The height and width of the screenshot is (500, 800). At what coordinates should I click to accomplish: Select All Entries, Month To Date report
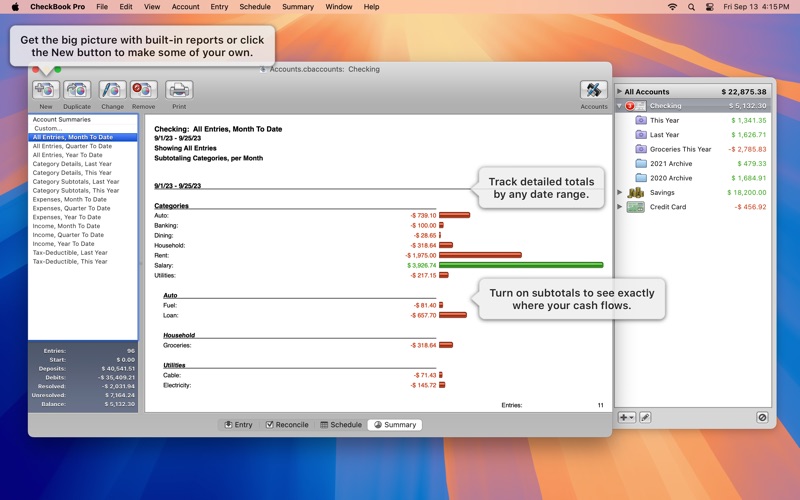tap(83, 137)
